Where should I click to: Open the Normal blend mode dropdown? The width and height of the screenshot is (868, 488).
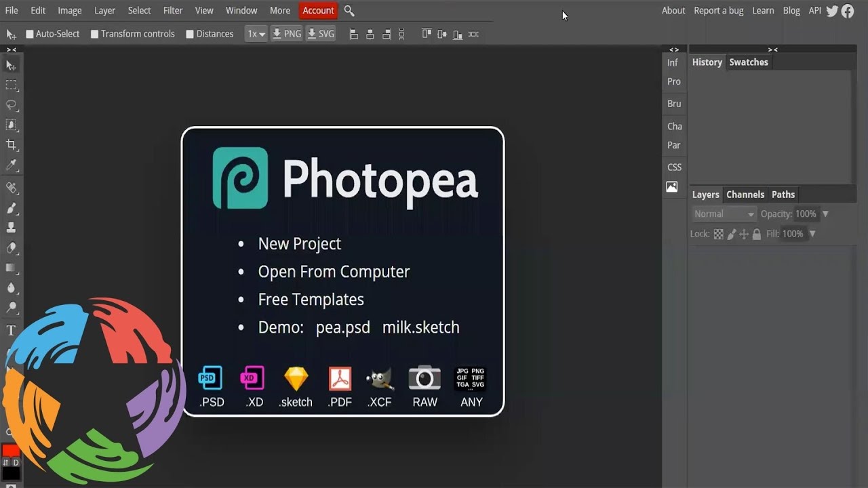click(724, 214)
